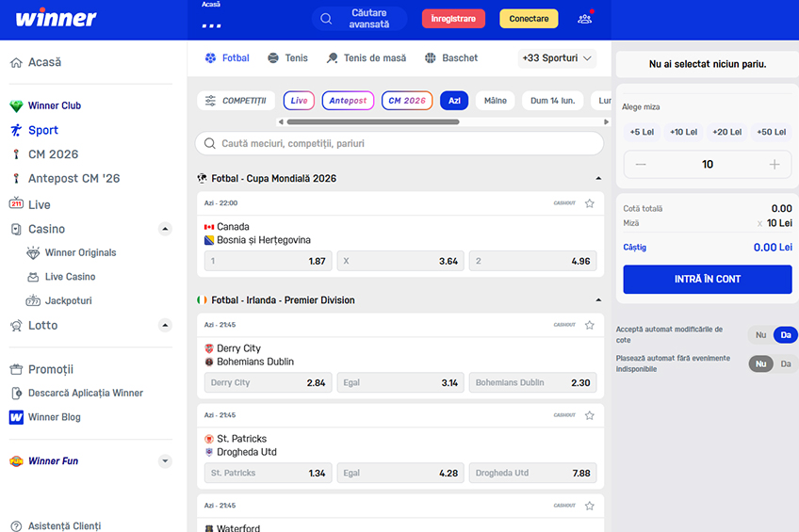
Task: Click the Tenis de masă paddle icon
Action: click(x=333, y=58)
